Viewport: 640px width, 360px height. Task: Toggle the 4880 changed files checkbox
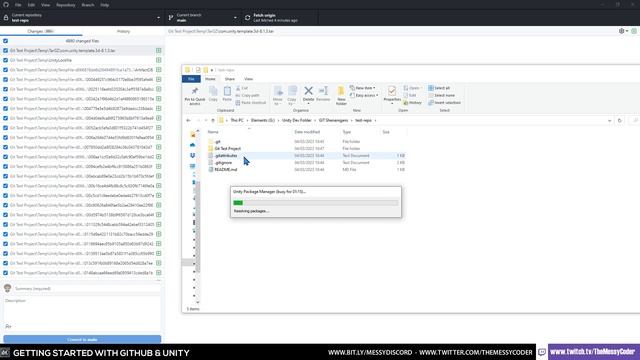pyautogui.click(x=5, y=41)
